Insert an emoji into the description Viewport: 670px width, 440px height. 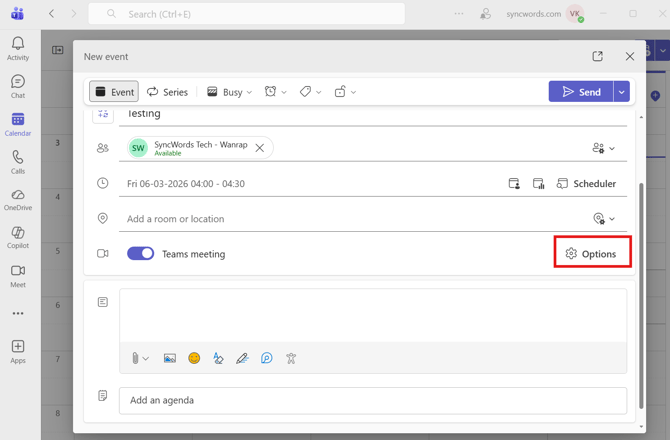pos(194,358)
